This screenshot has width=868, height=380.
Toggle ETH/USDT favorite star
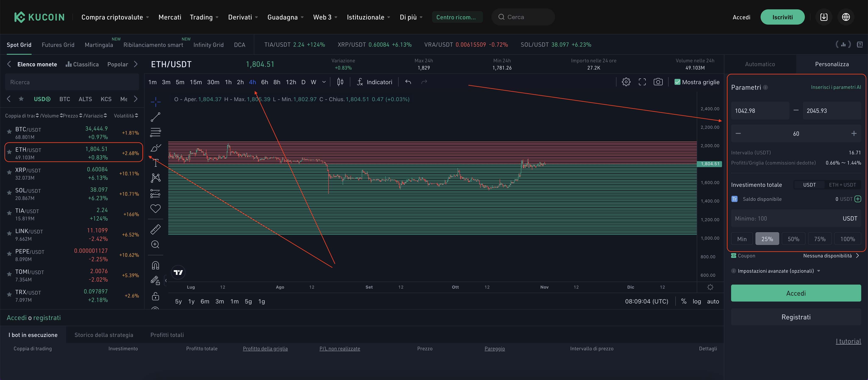click(x=10, y=152)
